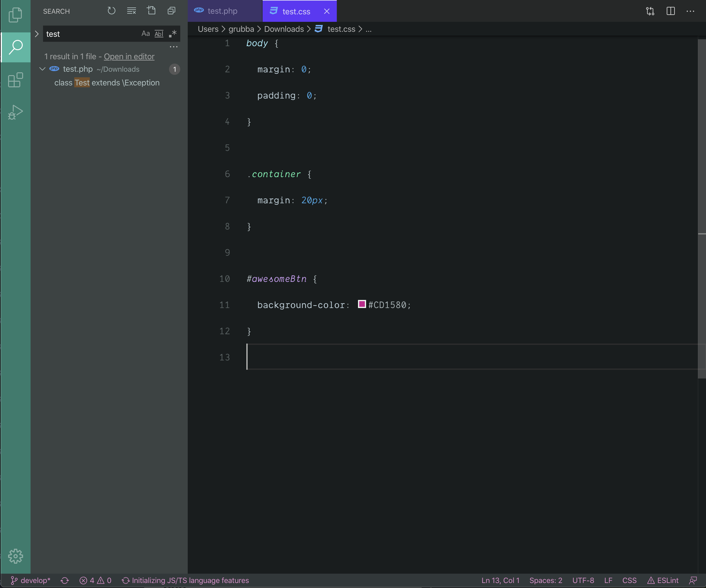Open the Explorer view in the activity bar

(15, 15)
